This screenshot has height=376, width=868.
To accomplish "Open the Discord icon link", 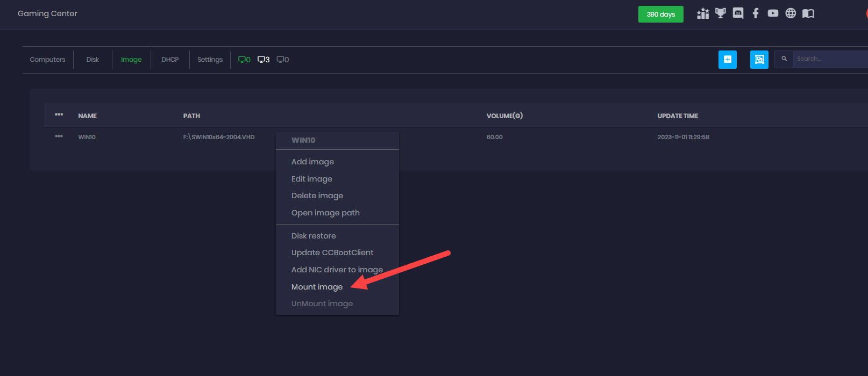I will coord(738,13).
